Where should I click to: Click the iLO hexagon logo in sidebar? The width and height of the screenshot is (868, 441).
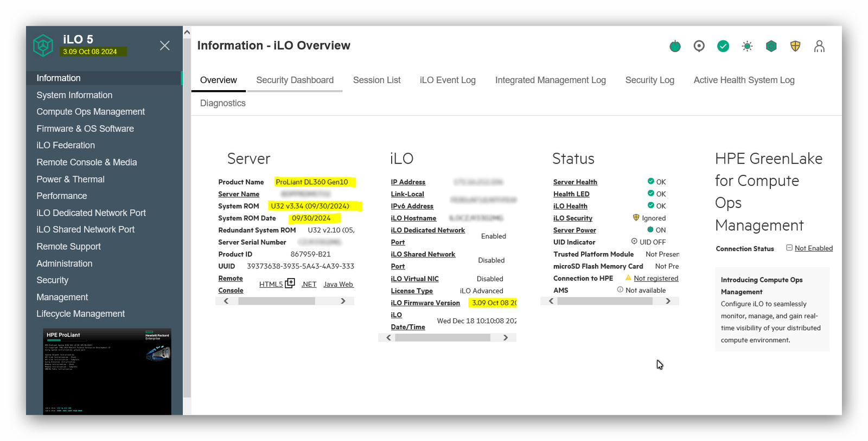(43, 46)
